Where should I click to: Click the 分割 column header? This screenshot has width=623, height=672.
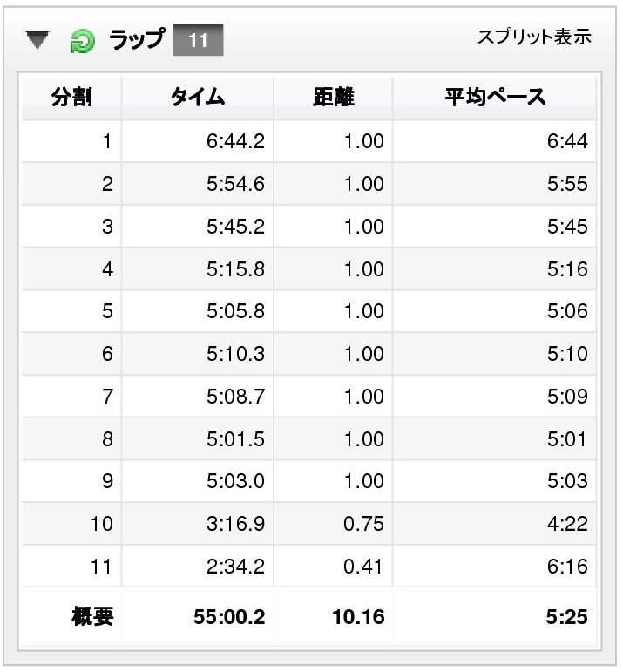coord(71,97)
